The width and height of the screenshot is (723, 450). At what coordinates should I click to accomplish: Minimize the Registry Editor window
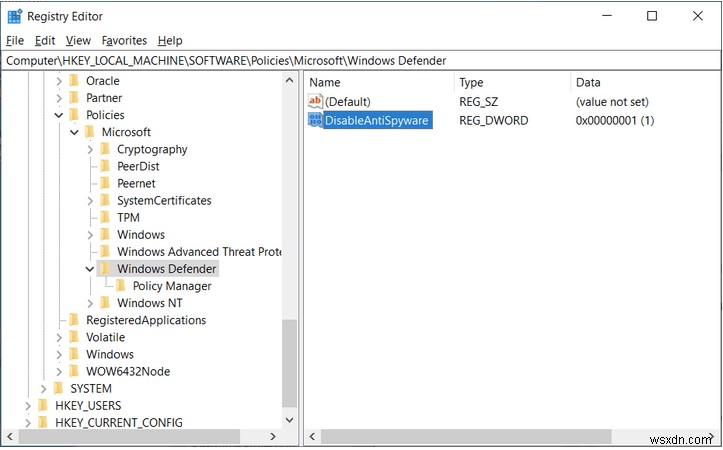(607, 16)
